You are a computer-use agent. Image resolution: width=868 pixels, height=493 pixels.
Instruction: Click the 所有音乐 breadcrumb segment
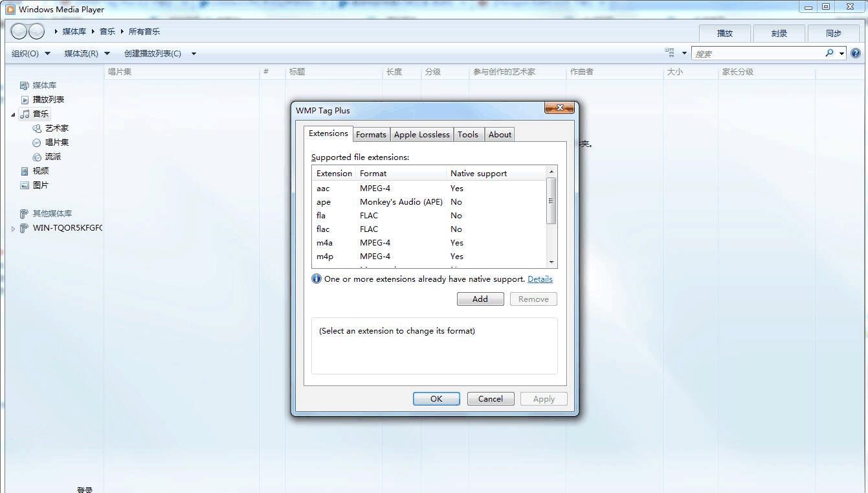[x=144, y=31]
